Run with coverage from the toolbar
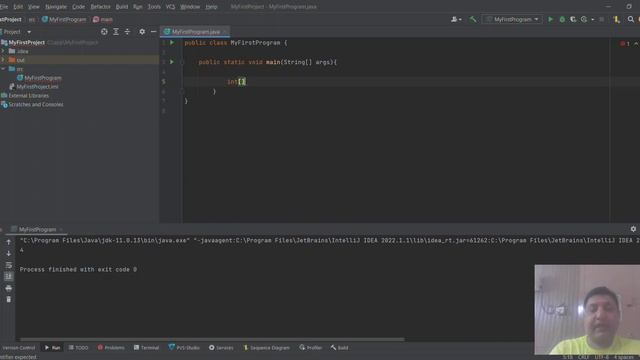 (x=573, y=19)
